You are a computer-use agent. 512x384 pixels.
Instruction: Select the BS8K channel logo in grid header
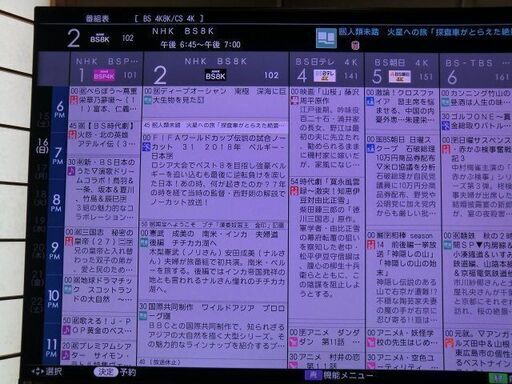pos(215,75)
